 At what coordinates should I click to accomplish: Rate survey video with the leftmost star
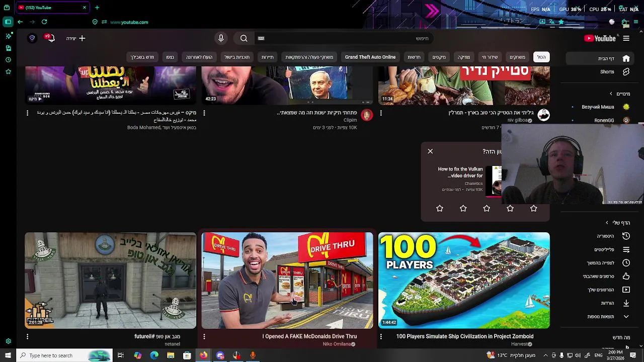[x=440, y=208]
